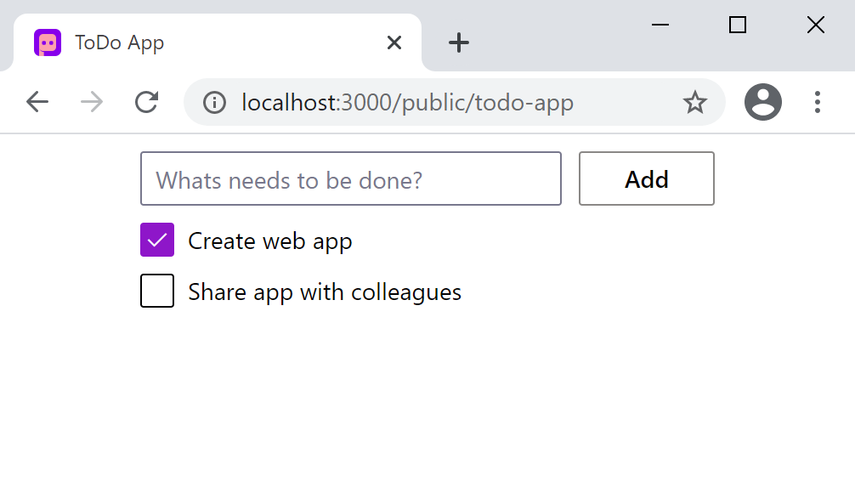Click the localhost URL in address bar
The height and width of the screenshot is (504, 855).
tap(407, 103)
